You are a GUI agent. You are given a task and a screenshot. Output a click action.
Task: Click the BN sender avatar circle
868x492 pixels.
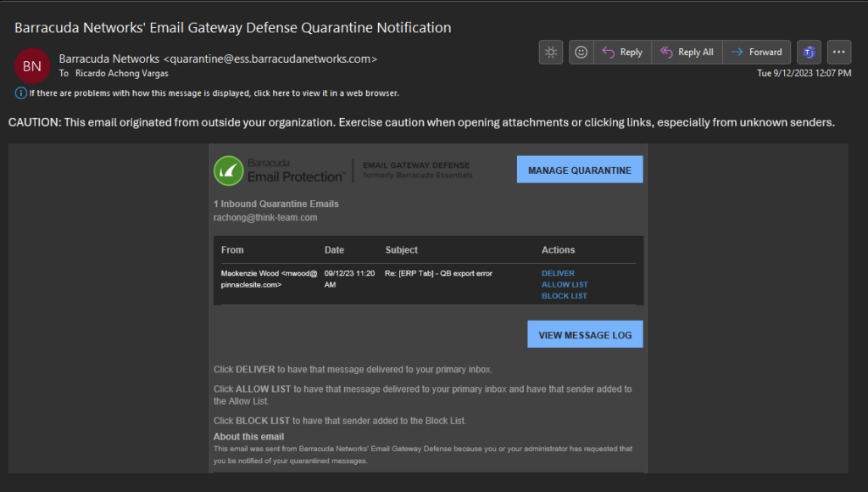point(32,65)
